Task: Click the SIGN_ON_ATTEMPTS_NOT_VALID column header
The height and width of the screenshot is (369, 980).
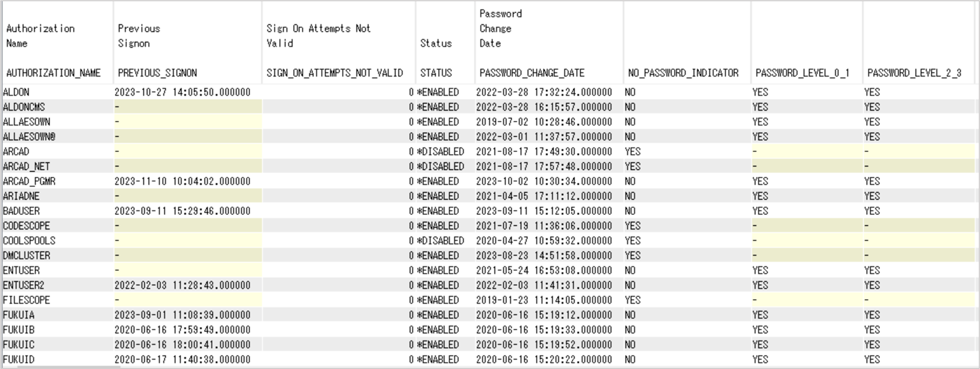Action: [x=335, y=73]
